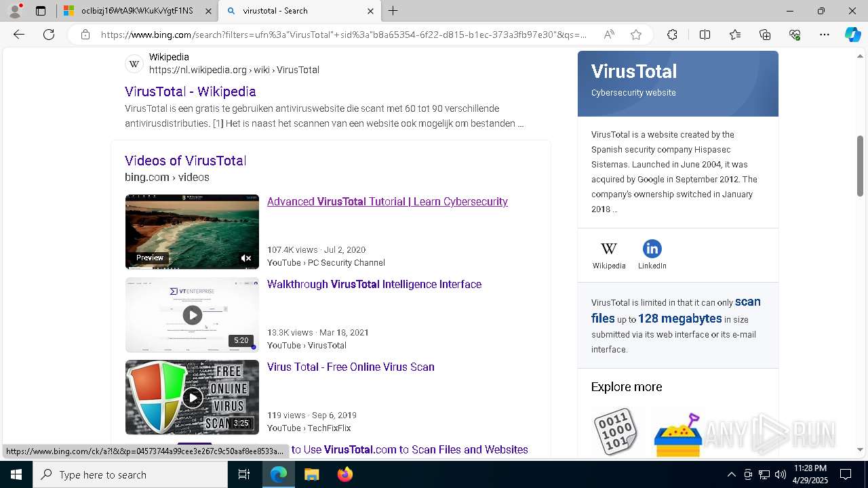Open the Collections icon
The height and width of the screenshot is (488, 868).
click(x=765, y=35)
